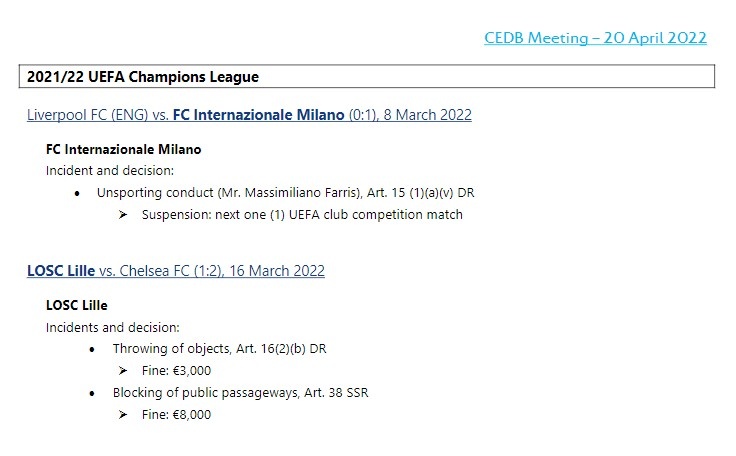Click the arrow marker before Fine: €8,000
The image size is (736, 456).
123,415
